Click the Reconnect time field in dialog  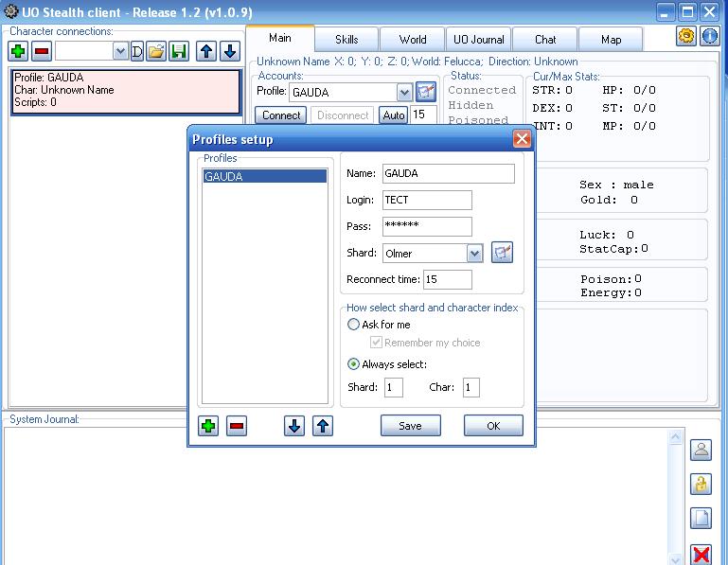(448, 279)
